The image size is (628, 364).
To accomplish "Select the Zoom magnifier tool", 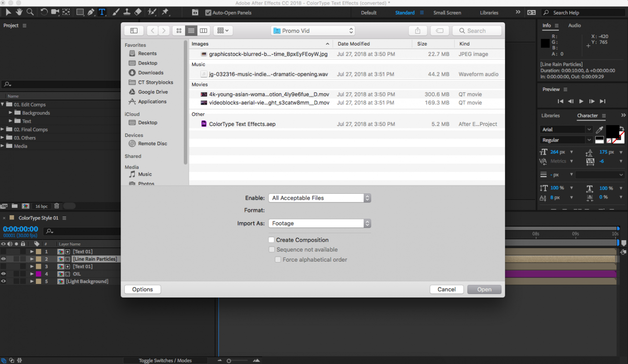I will pyautogui.click(x=30, y=12).
